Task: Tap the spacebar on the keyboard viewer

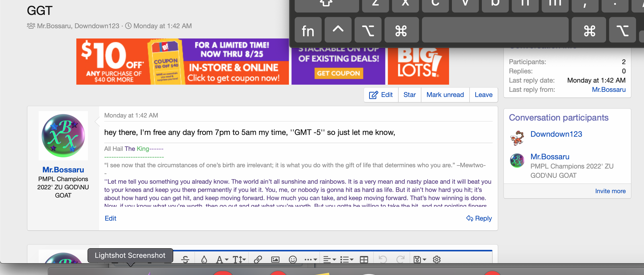Action: click(x=495, y=30)
